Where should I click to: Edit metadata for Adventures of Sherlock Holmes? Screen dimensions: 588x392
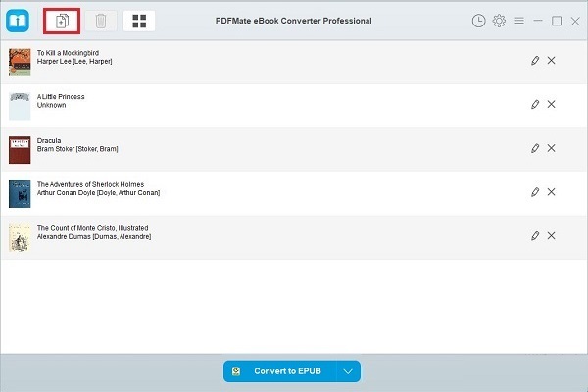(x=535, y=192)
